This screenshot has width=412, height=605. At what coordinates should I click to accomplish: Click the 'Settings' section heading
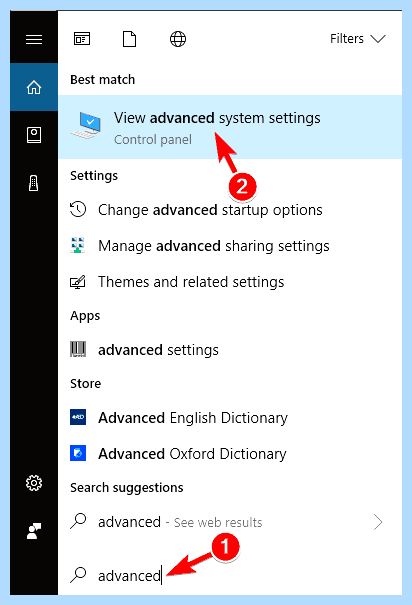[x=94, y=176]
